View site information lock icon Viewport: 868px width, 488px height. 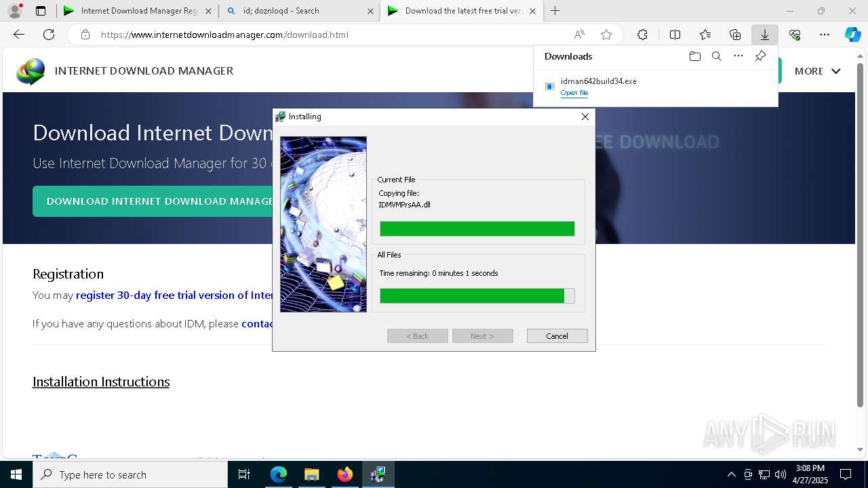tap(85, 35)
